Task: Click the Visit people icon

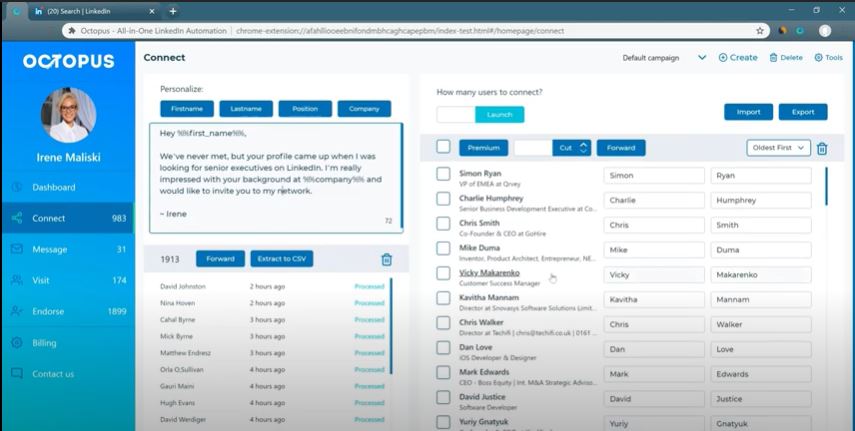Action: [17, 280]
